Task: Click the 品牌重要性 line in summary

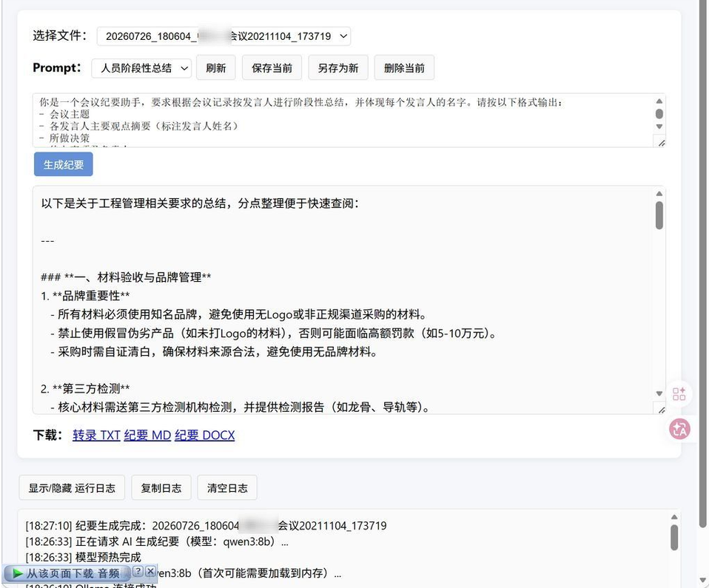Action: (85, 296)
